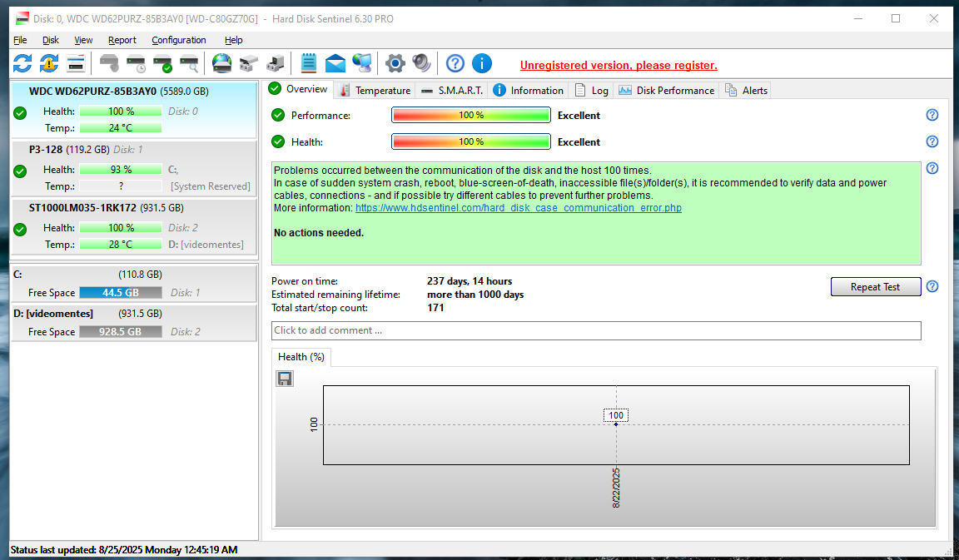Click start/stop count value '171'
The width and height of the screenshot is (959, 560).
[435, 308]
